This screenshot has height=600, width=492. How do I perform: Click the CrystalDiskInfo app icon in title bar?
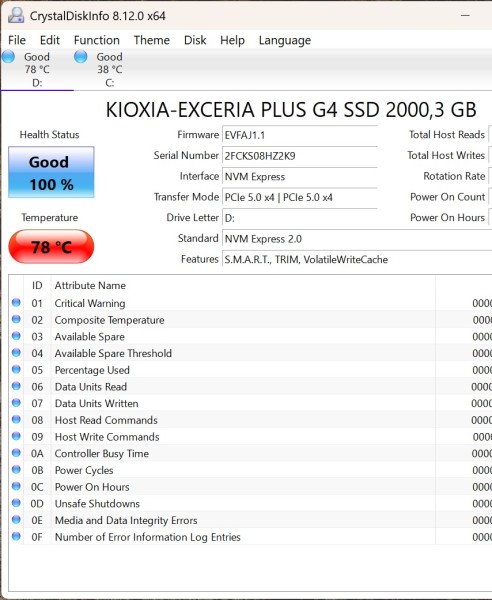click(16, 16)
